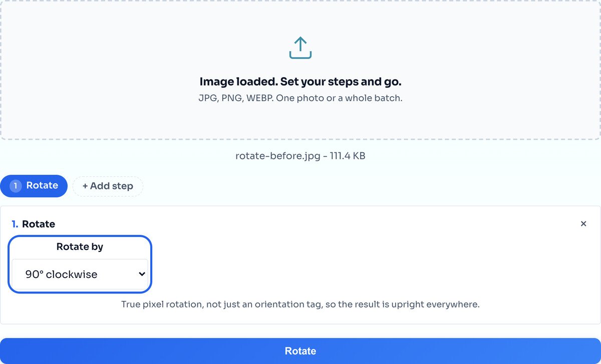Screen dimensions: 601x364
Task: Click the image drop zone area
Action: [300, 69]
